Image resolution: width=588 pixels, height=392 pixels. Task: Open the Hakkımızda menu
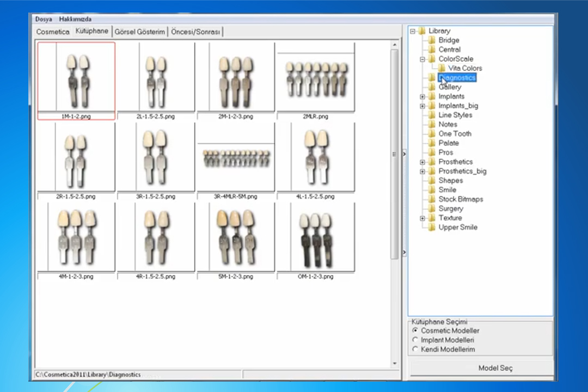click(75, 19)
